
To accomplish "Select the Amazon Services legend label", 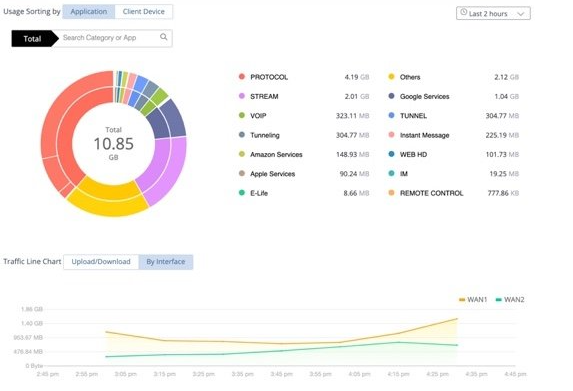I will (276, 155).
